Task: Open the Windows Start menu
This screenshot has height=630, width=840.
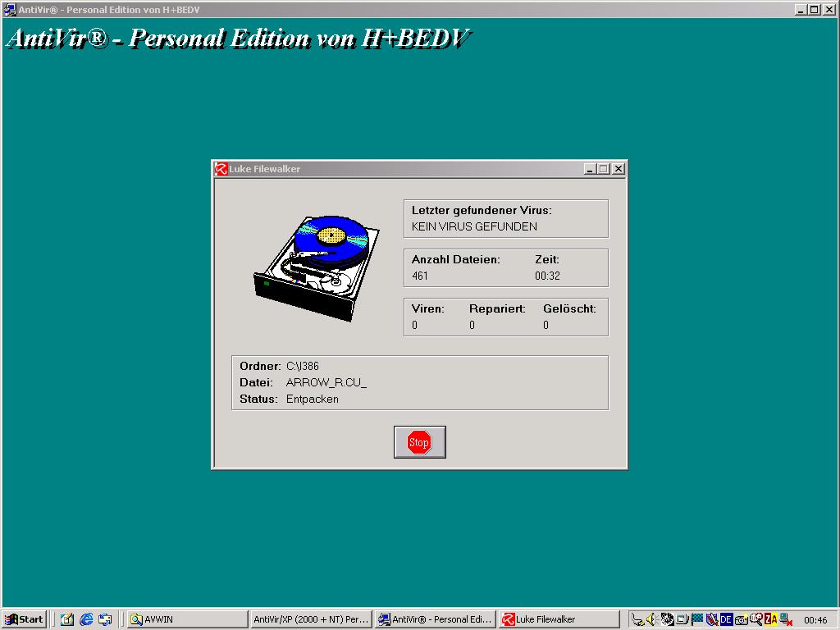Action: click(25, 619)
